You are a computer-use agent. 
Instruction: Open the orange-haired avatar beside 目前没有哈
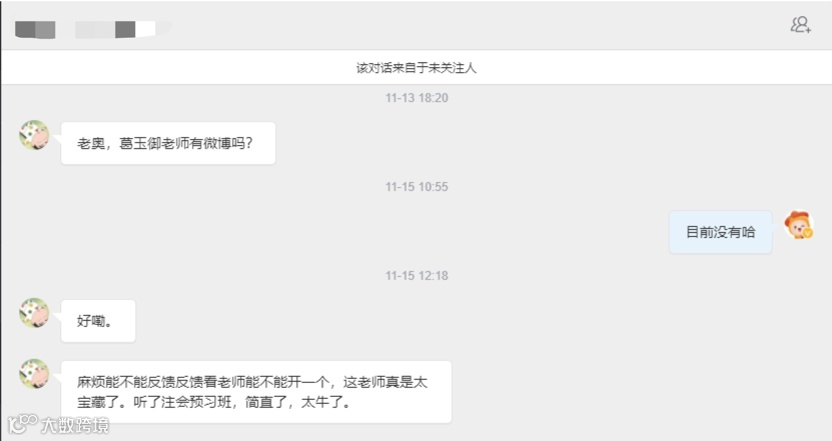799,224
